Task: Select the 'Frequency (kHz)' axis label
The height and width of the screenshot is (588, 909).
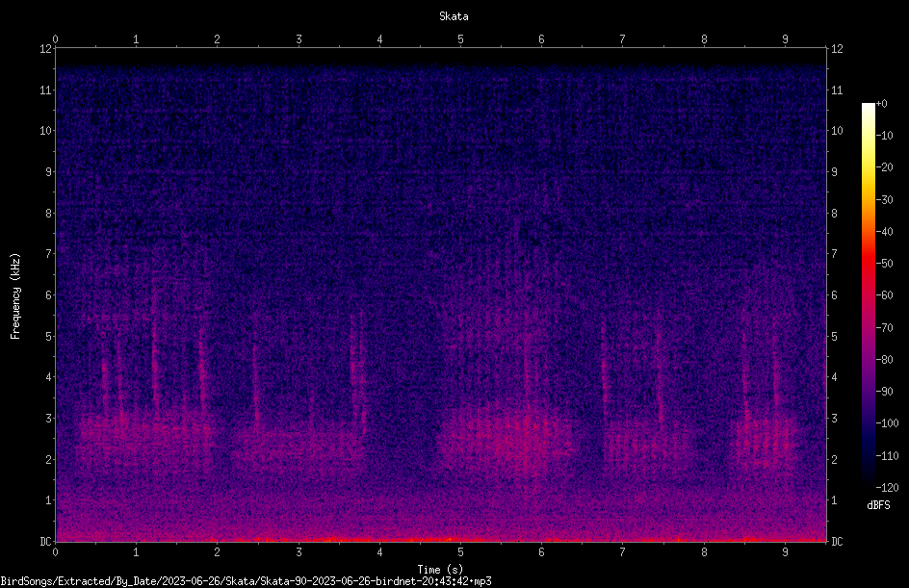Action: [15, 296]
